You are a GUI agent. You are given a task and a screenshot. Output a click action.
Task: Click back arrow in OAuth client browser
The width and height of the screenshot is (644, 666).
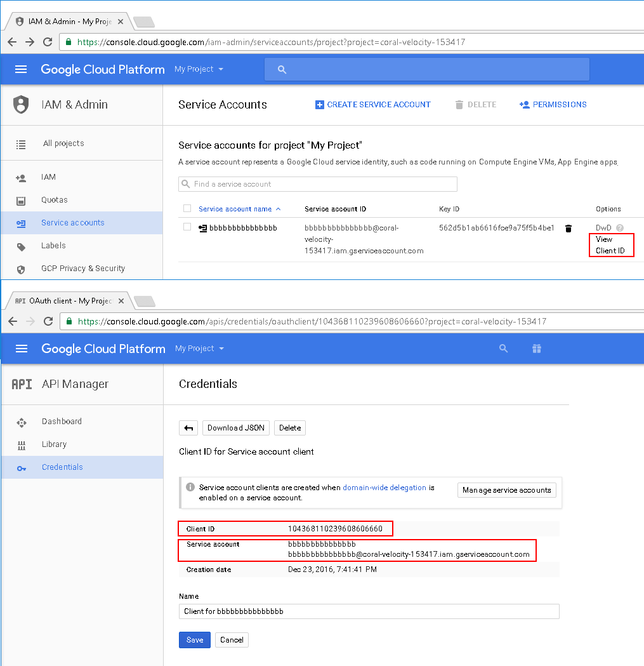[x=13, y=321]
